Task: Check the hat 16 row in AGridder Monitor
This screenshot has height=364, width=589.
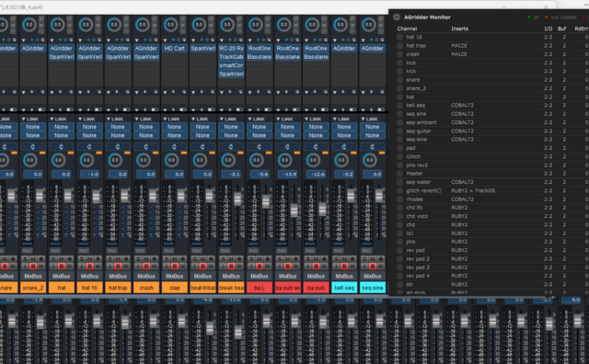Action: click(399, 37)
